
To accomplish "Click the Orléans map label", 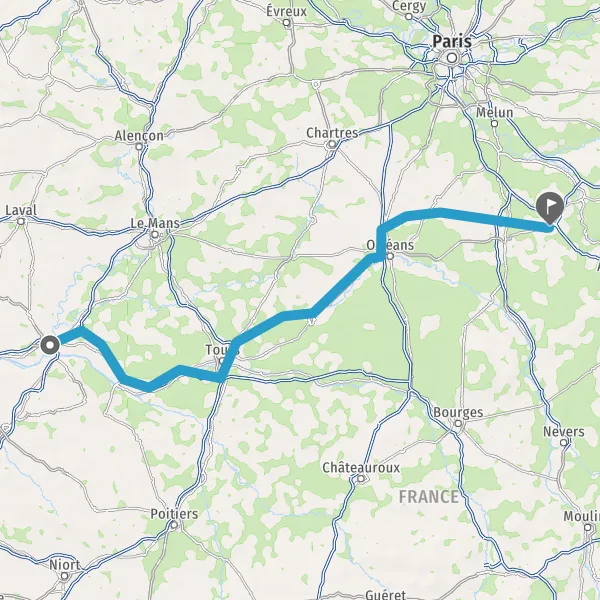I will (x=390, y=245).
